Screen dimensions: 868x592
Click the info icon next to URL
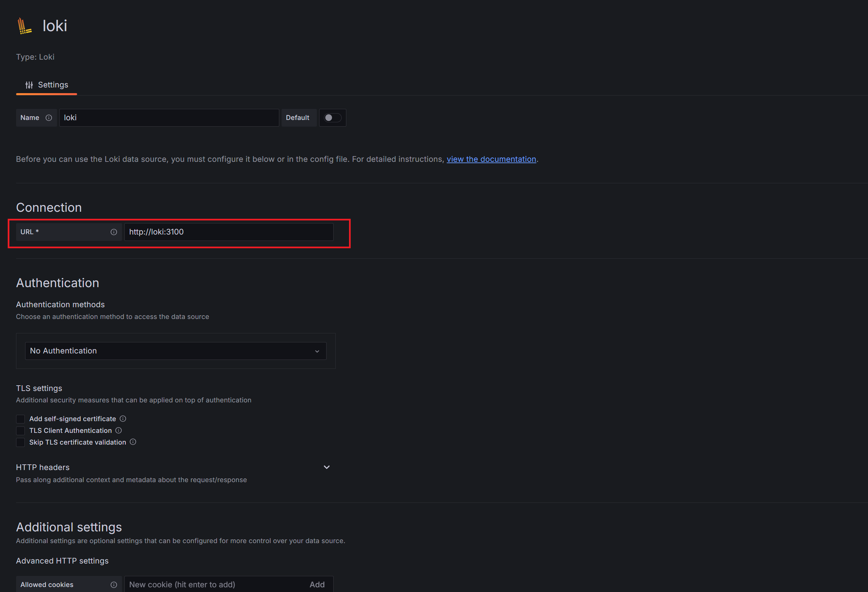[114, 232]
